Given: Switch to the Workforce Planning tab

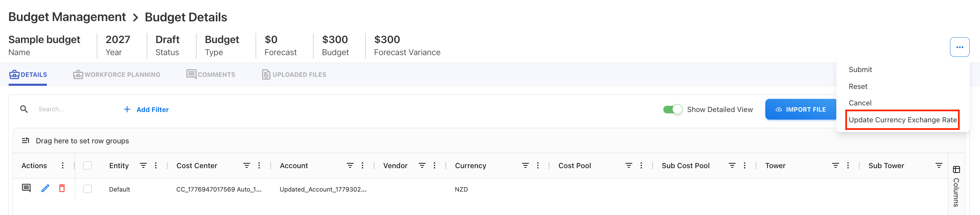Looking at the screenshot, I should click(x=117, y=74).
